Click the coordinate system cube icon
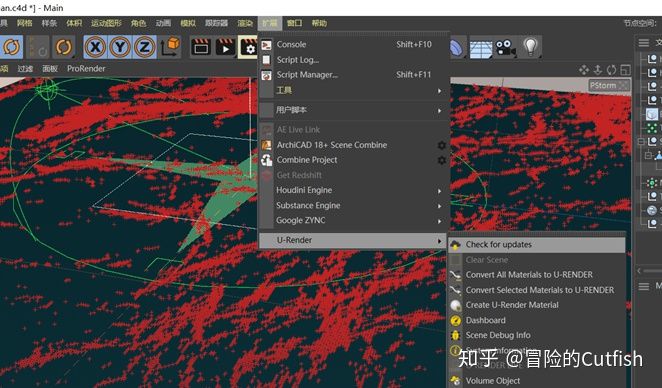The width and height of the screenshot is (662, 388). point(170,47)
